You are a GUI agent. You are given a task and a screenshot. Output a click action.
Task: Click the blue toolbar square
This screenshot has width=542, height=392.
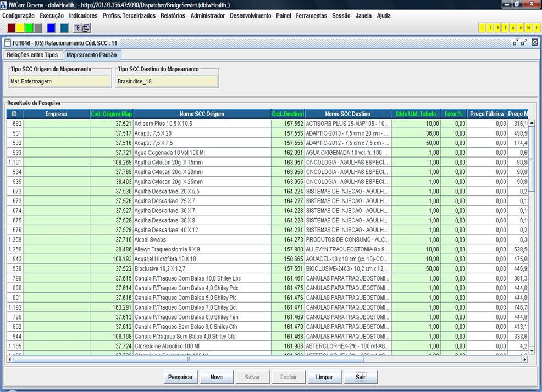pyautogui.click(x=51, y=28)
